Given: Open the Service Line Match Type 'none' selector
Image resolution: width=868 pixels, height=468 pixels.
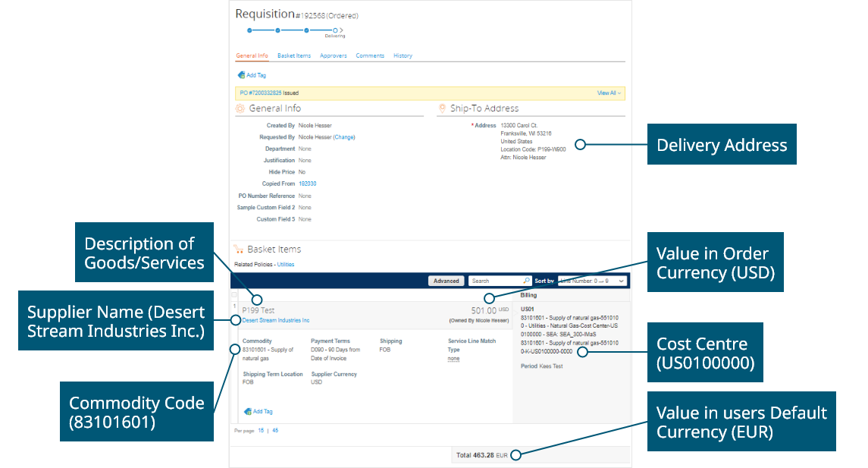Looking at the screenshot, I should [453, 359].
